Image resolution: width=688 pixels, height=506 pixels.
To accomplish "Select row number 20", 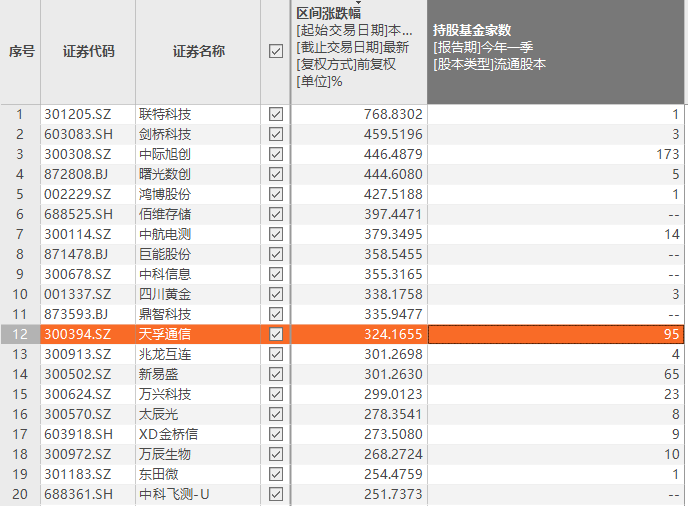I will (20, 494).
